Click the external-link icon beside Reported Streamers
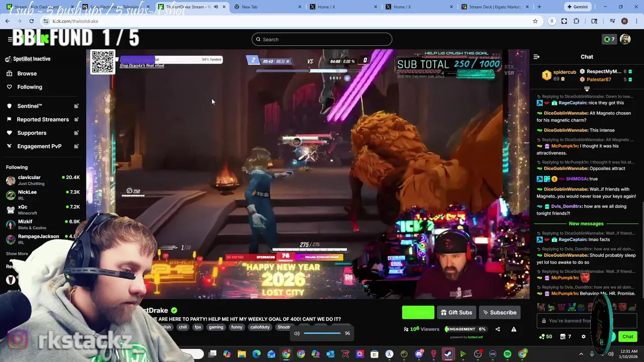The image size is (644, 362). click(x=76, y=119)
